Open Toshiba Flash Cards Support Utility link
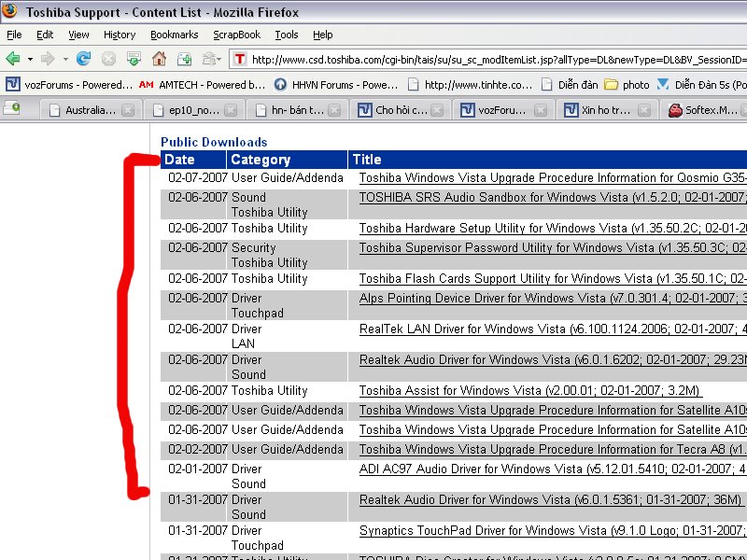The image size is (747, 560). 553,279
